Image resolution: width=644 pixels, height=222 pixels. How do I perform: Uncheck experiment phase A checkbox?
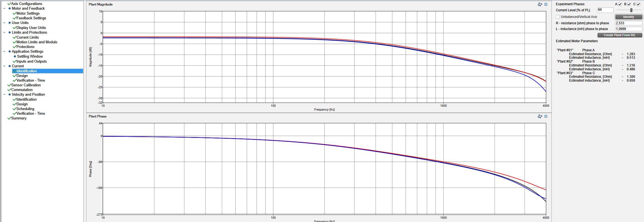pos(620,4)
